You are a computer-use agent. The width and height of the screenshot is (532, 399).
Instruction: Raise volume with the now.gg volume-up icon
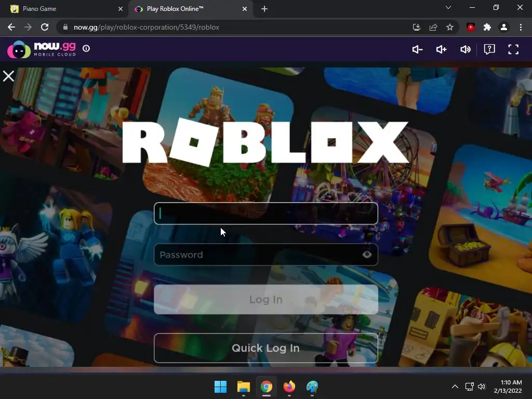pos(441,49)
